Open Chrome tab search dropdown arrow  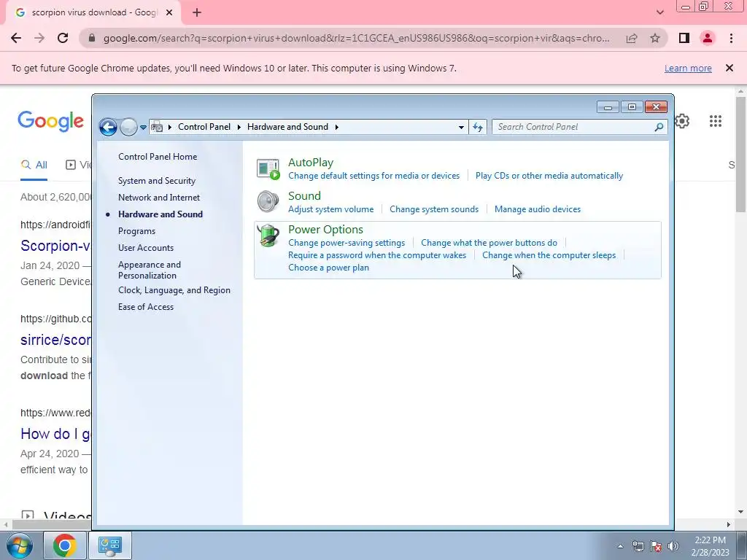(x=659, y=13)
